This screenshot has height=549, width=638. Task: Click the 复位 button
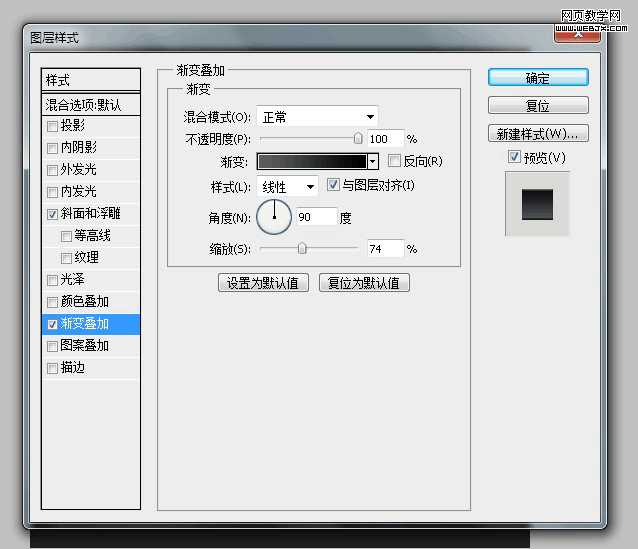point(538,106)
